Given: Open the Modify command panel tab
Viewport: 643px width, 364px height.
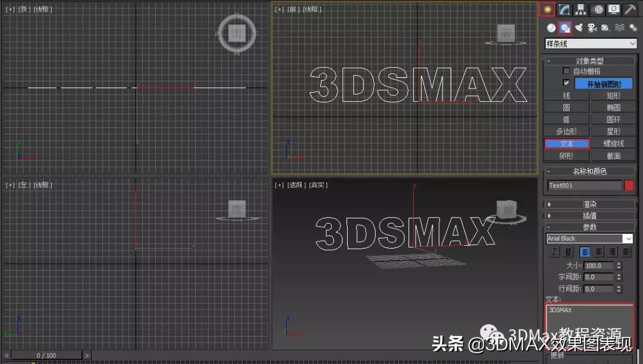Looking at the screenshot, I should (564, 10).
